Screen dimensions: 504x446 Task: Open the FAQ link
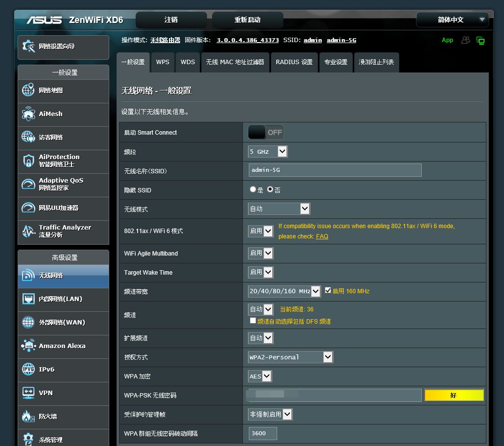click(322, 236)
